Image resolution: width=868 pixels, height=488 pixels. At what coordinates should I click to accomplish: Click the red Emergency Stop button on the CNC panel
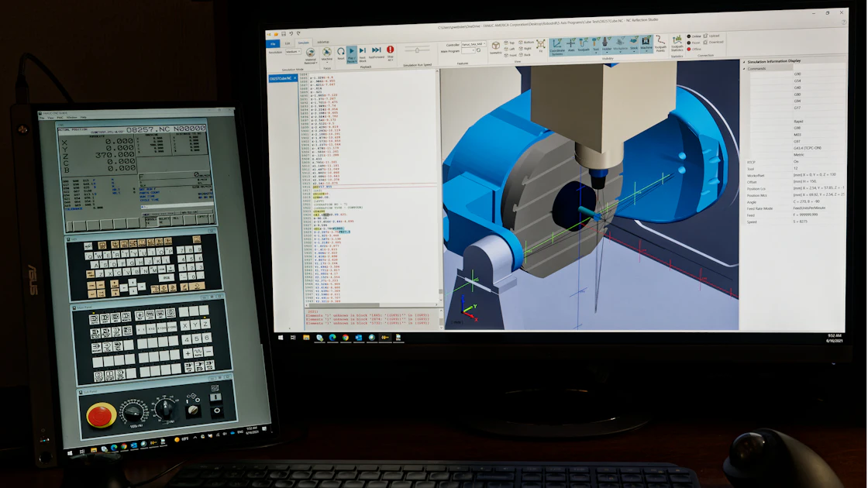(102, 415)
